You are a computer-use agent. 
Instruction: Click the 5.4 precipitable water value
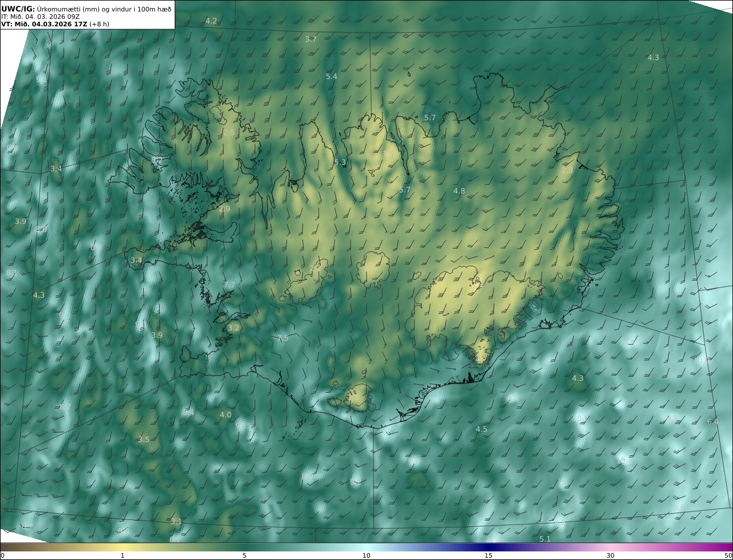click(332, 76)
